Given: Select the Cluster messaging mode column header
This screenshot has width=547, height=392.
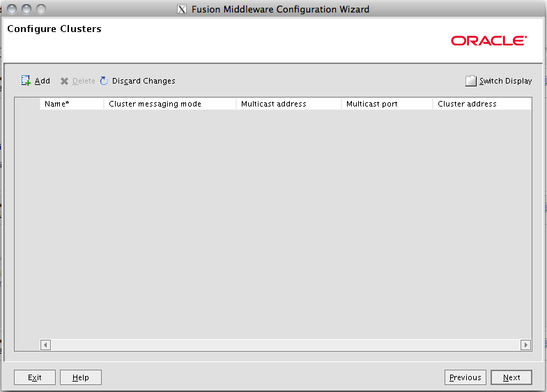Looking at the screenshot, I should (170, 104).
